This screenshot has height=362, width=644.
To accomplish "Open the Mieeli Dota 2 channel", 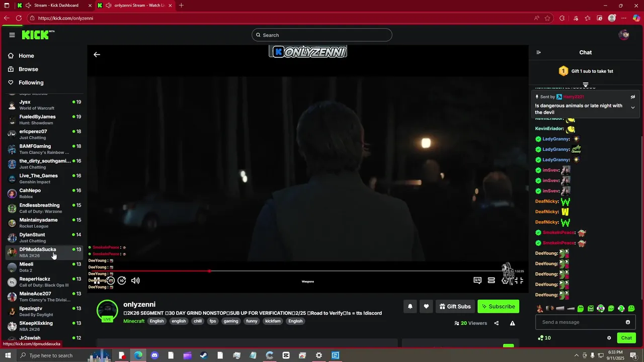I will [44, 267].
